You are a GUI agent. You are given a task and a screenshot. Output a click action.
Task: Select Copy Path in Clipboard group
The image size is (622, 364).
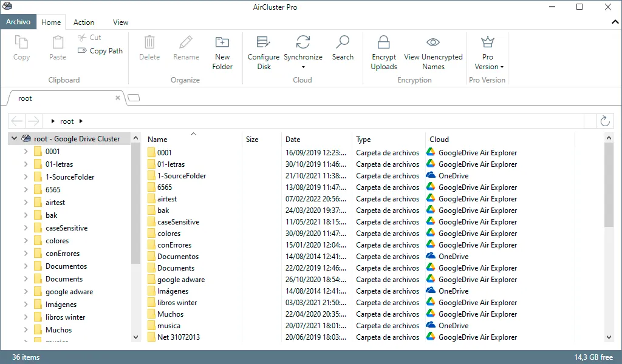tap(100, 51)
